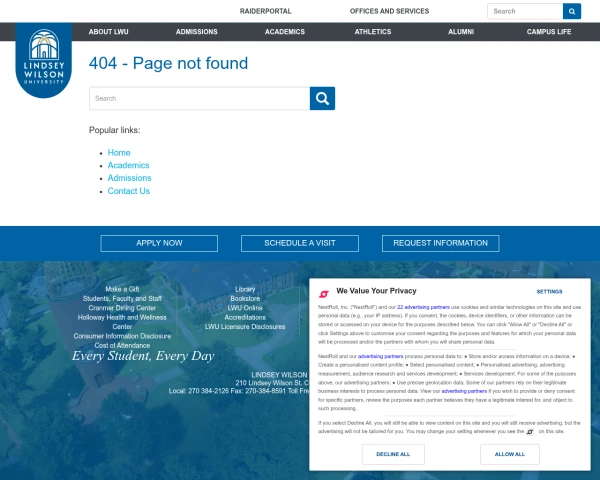The width and height of the screenshot is (600, 480).
Task: Open the Campus Life menu
Action: tap(549, 32)
